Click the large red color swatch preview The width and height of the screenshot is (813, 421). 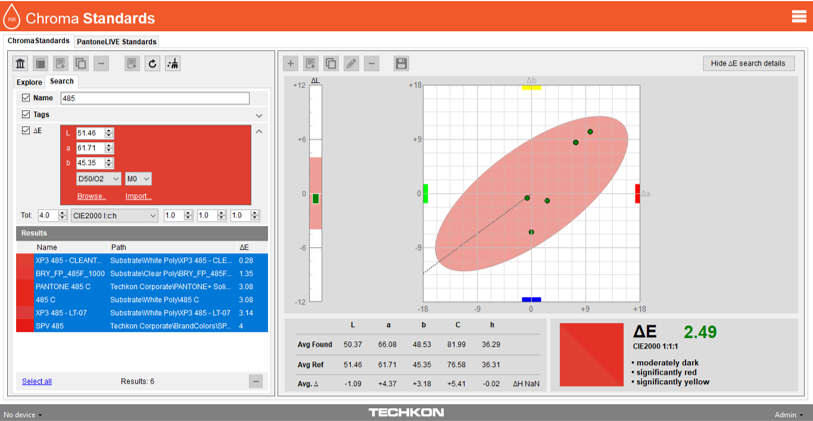coord(591,353)
